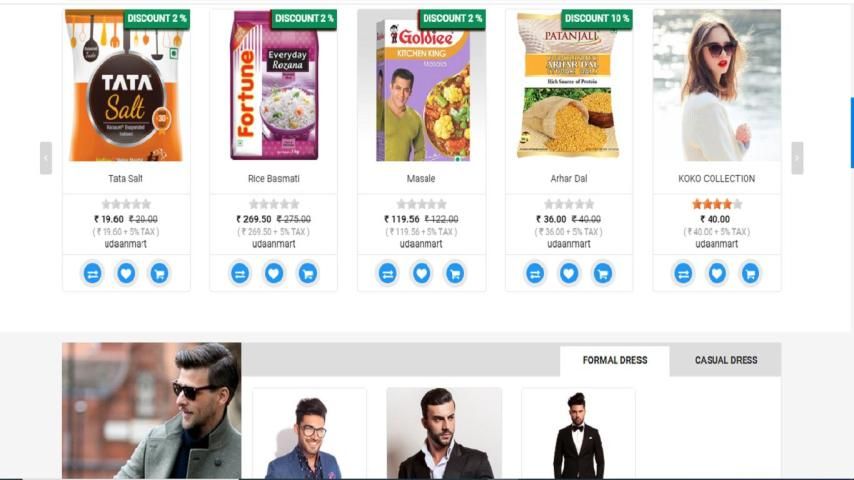854x480 pixels.
Task: Click compare icon under Tata Salt
Action: click(92, 273)
